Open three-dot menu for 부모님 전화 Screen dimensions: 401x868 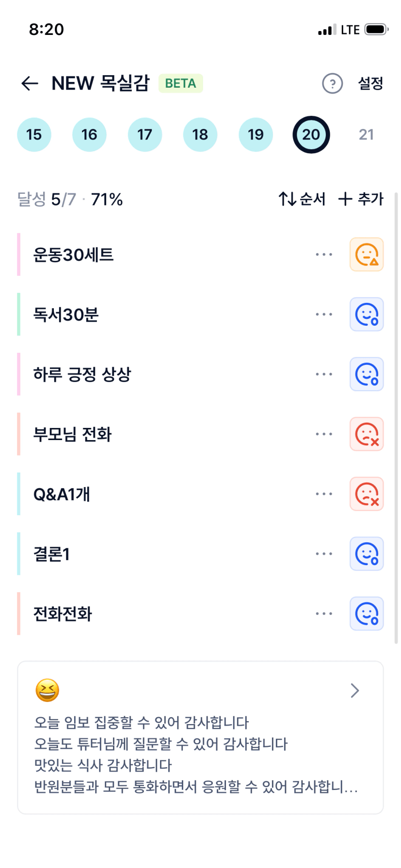coord(323,434)
